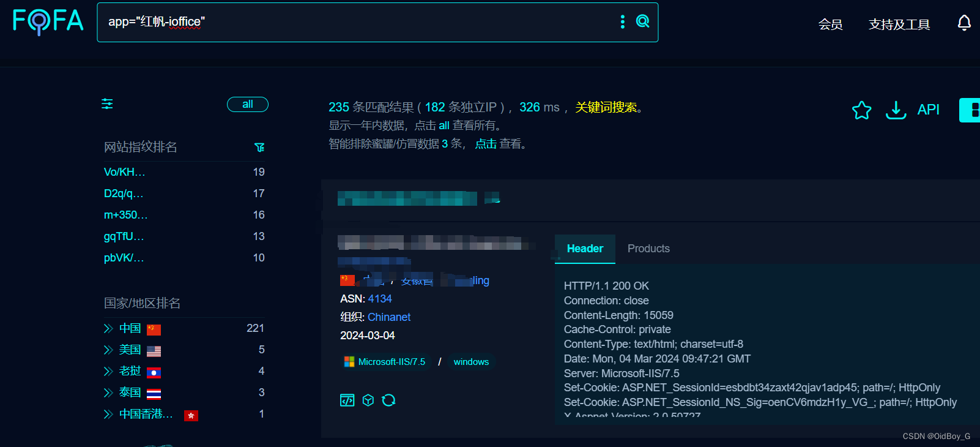The width and height of the screenshot is (980, 447).
Task: Click the 关键词搜索 link
Action: pyautogui.click(x=606, y=107)
